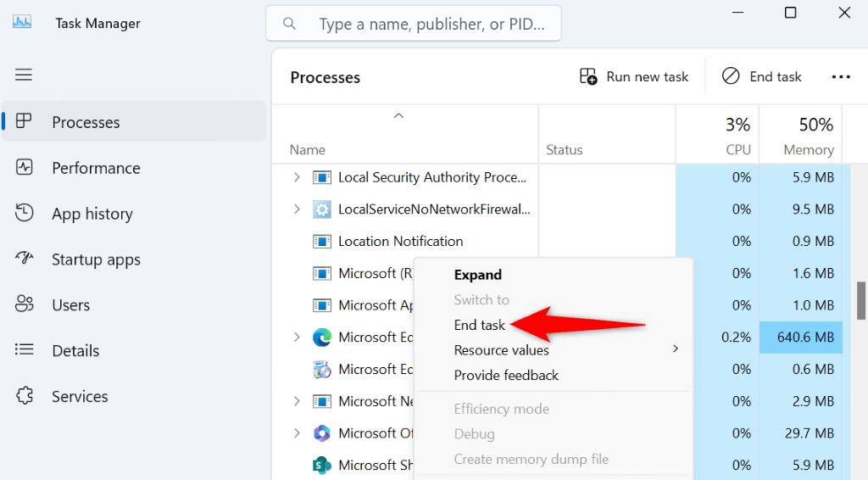Viewport: 868px width, 480px height.
Task: Expand the Microsoft Edge process group
Action: click(297, 338)
